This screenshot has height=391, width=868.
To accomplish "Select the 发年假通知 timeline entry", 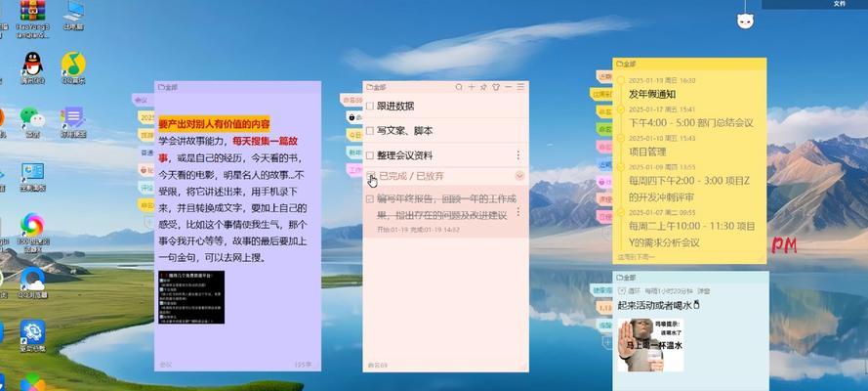I will (652, 94).
